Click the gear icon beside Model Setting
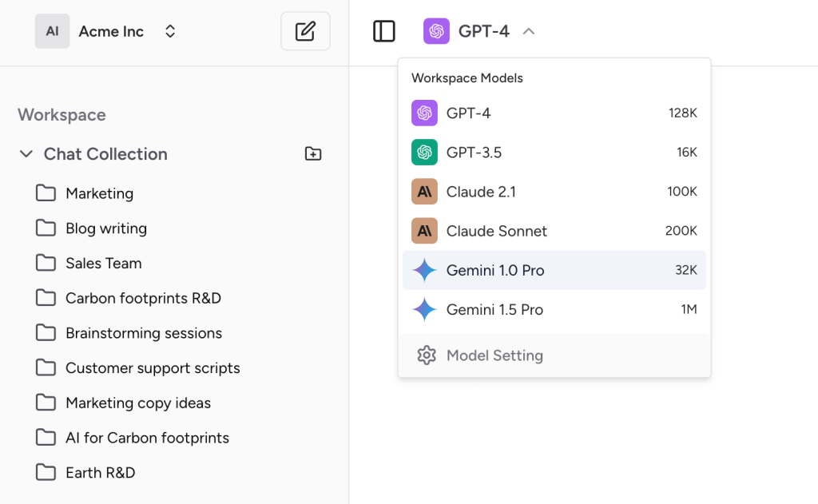The height and width of the screenshot is (504, 818). pyautogui.click(x=427, y=355)
